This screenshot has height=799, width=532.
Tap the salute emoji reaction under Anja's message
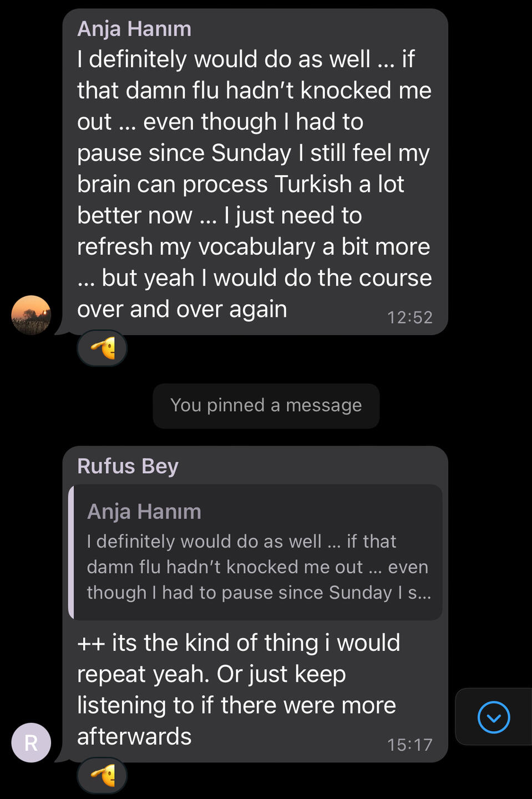click(x=103, y=348)
